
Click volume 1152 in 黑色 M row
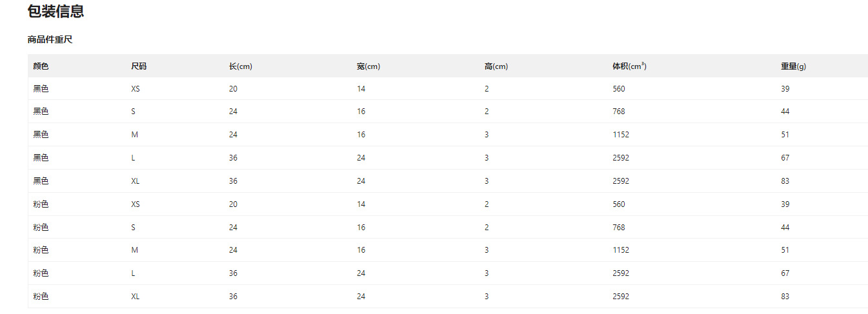pyautogui.click(x=621, y=135)
